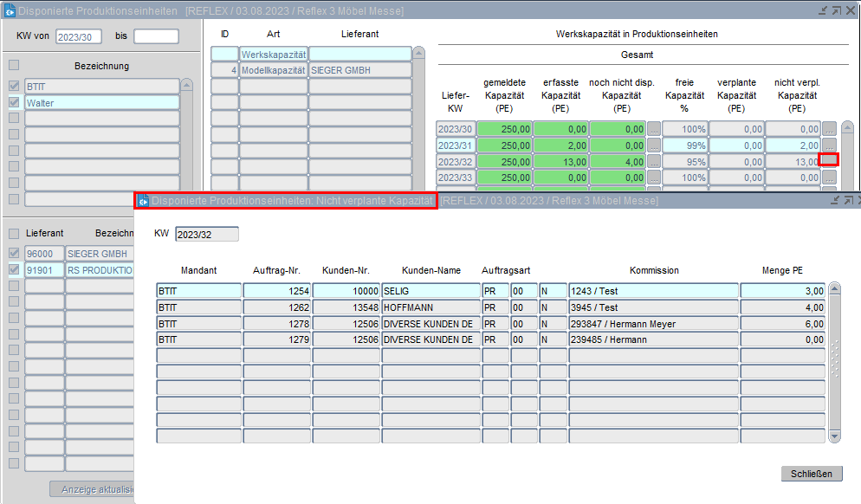Select the Modellkapazität SIEGER GMBH row
Viewport: 861px width, 504px height.
[x=273, y=70]
